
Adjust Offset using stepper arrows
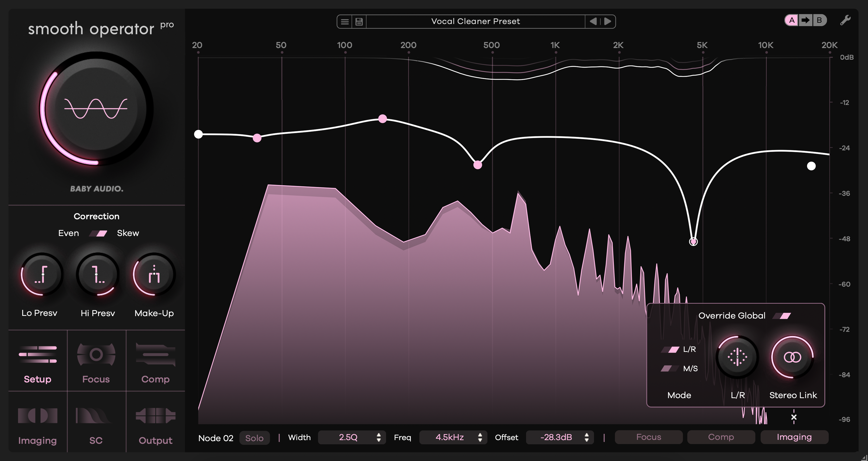click(x=587, y=438)
